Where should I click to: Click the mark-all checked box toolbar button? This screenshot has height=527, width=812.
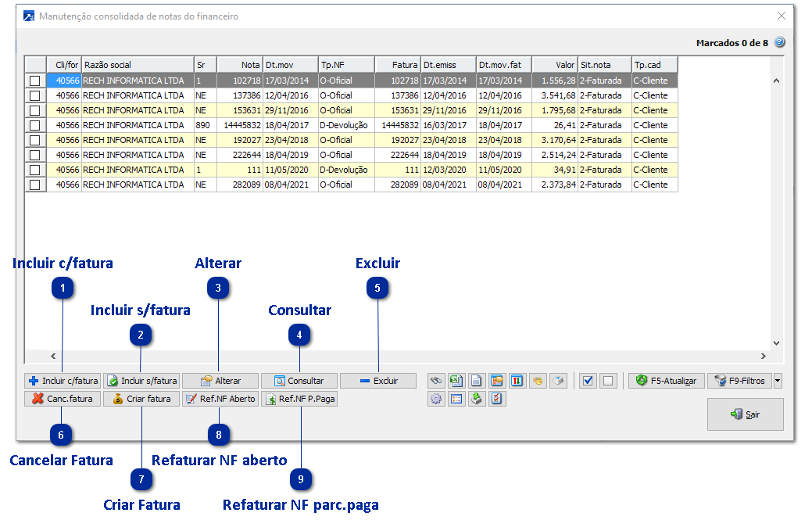[x=588, y=381]
